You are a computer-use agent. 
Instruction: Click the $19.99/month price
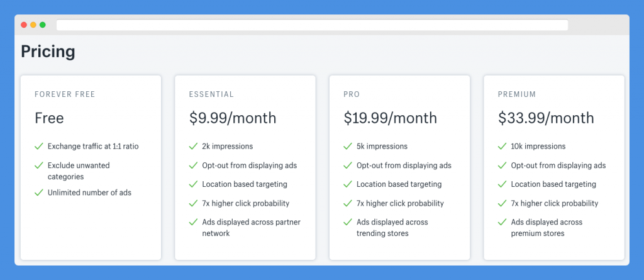tap(390, 118)
